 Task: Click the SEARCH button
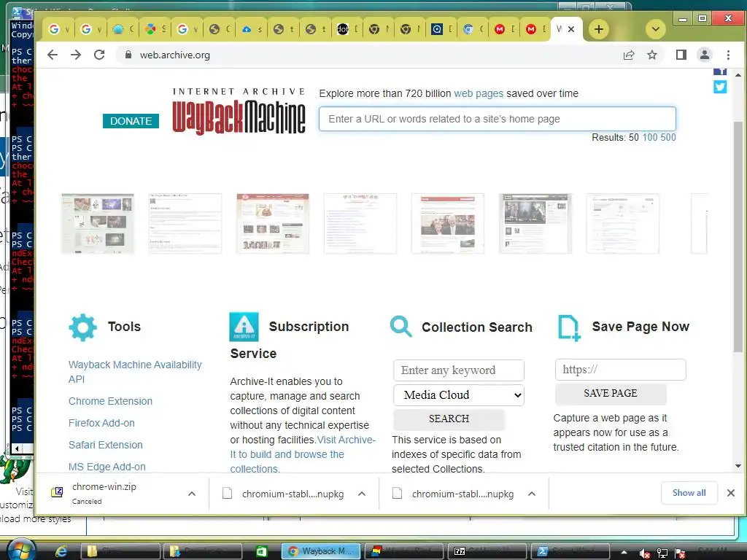(x=449, y=419)
